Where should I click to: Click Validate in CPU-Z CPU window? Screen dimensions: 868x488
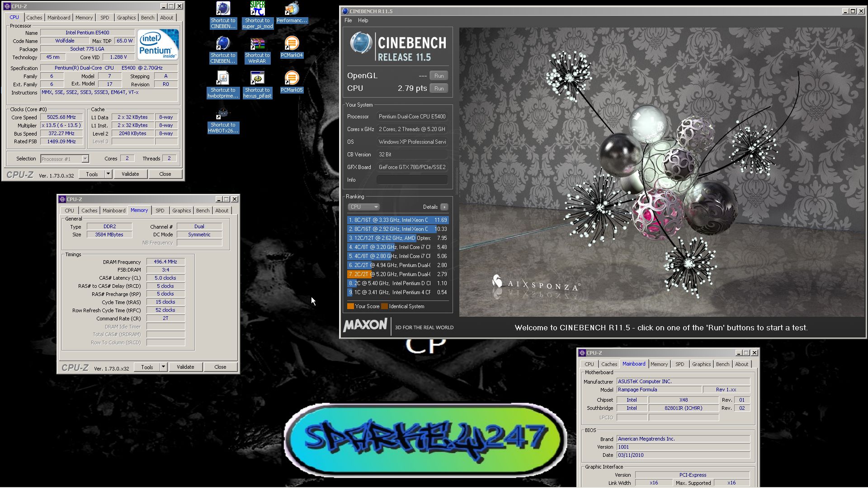pyautogui.click(x=130, y=174)
